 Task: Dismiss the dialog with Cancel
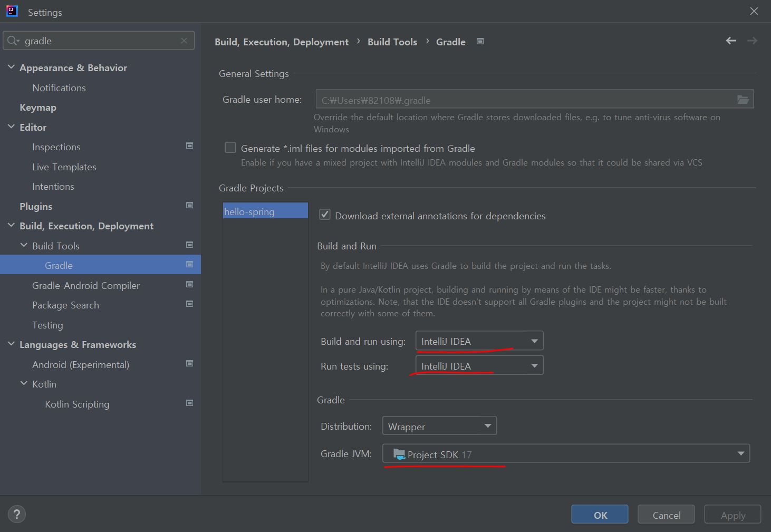(x=666, y=514)
